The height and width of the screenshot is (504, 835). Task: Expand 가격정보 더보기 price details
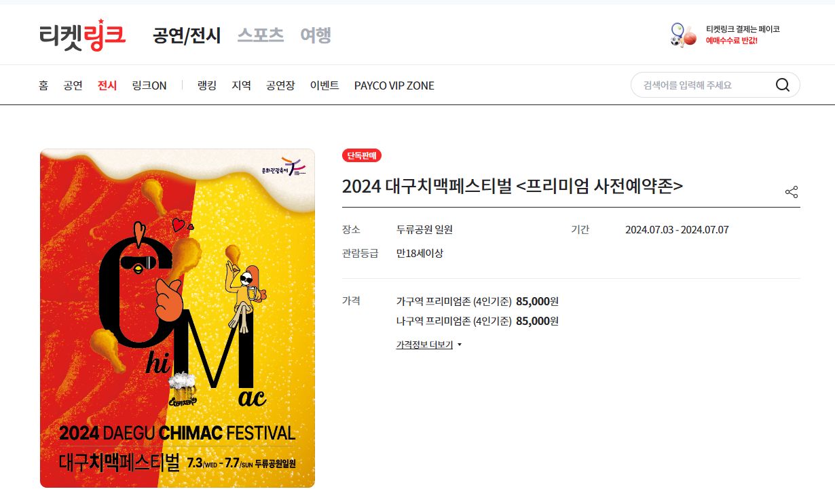(428, 345)
